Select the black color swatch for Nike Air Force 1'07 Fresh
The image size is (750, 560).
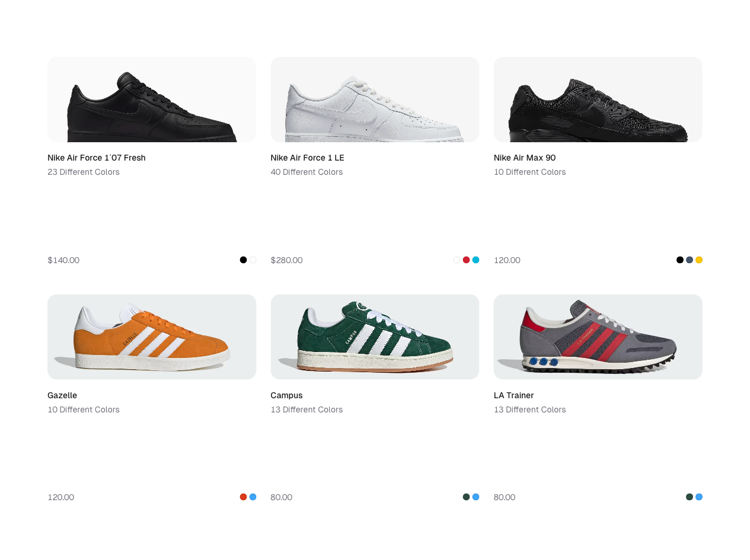pos(242,260)
